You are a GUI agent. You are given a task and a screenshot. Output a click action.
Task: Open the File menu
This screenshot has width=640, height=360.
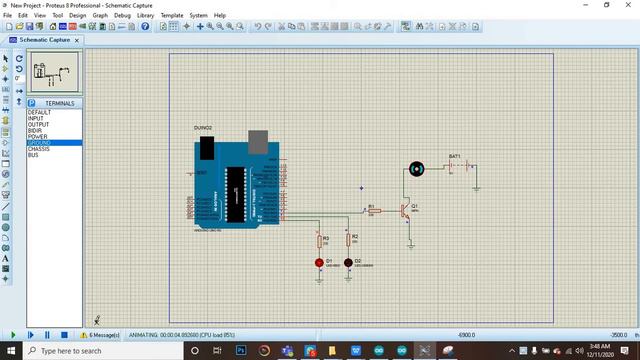click(x=7, y=15)
